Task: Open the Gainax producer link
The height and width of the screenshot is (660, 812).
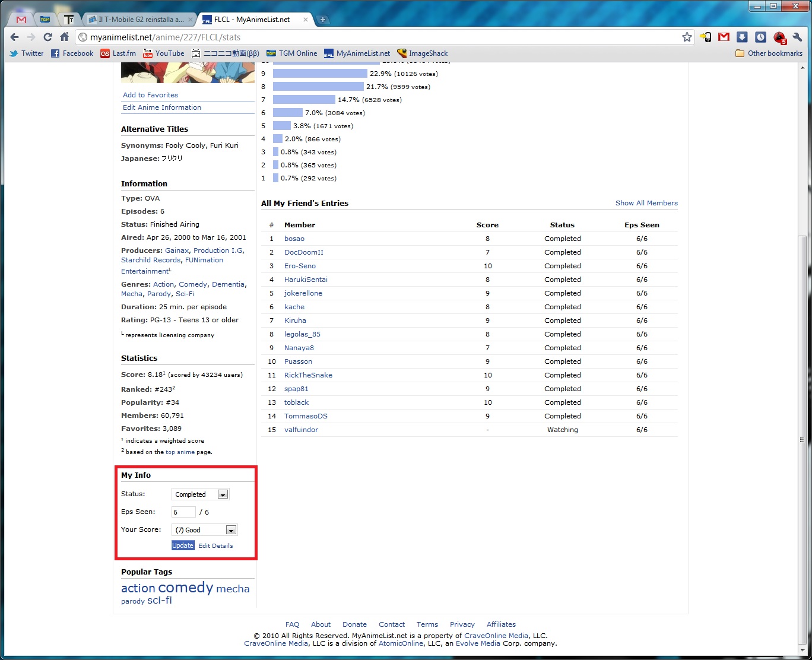Action: click(177, 250)
